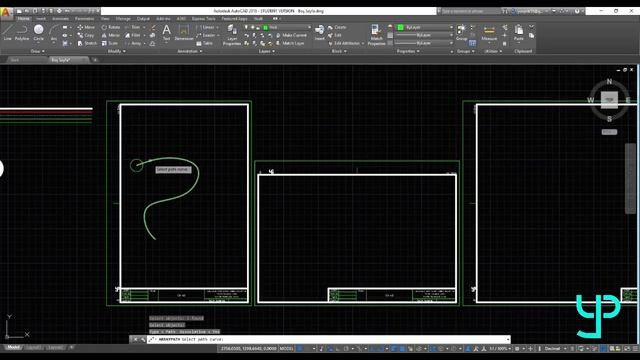Choose the Mirror command
This screenshot has width=640, height=360.
coord(111,36)
